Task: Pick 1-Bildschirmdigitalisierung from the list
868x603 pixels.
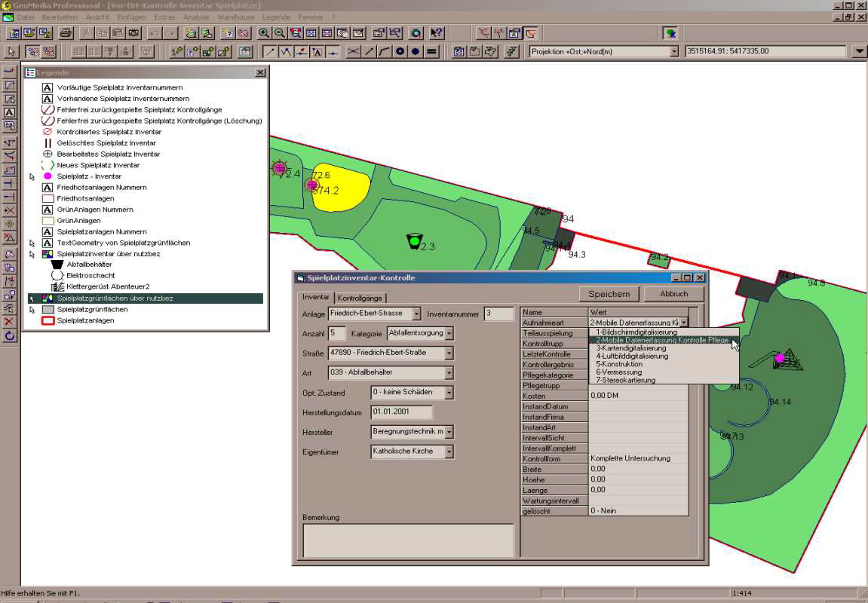Action: 636,332
